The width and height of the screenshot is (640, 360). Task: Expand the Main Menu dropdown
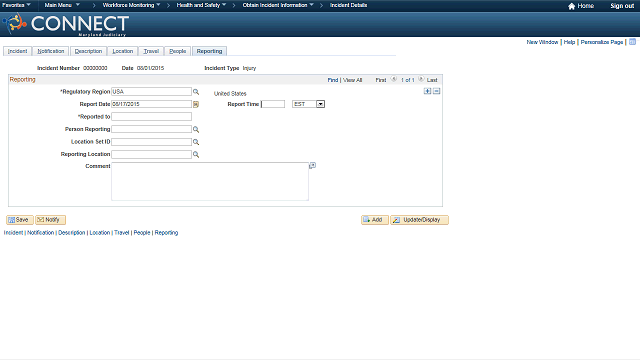(62, 5)
